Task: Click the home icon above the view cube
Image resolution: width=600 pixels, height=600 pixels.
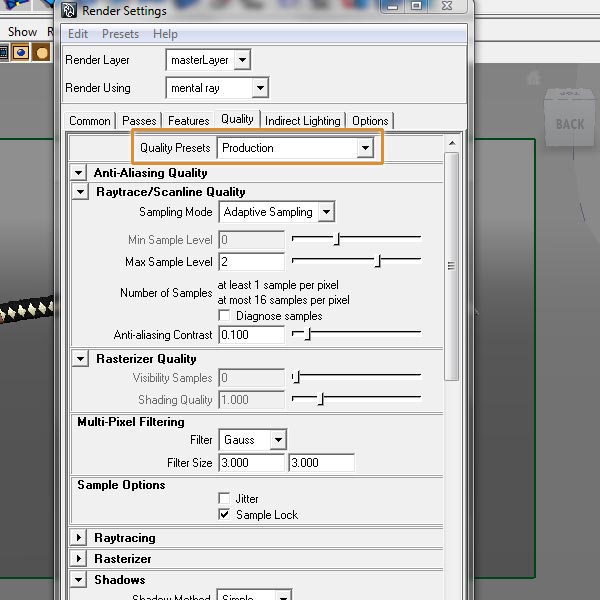Action: click(533, 78)
